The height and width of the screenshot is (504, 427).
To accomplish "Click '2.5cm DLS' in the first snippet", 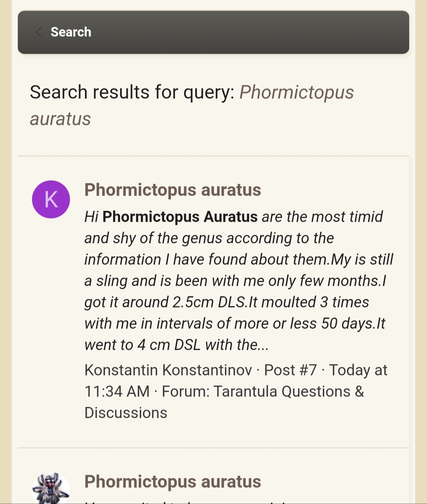I will pyautogui.click(x=210, y=302).
